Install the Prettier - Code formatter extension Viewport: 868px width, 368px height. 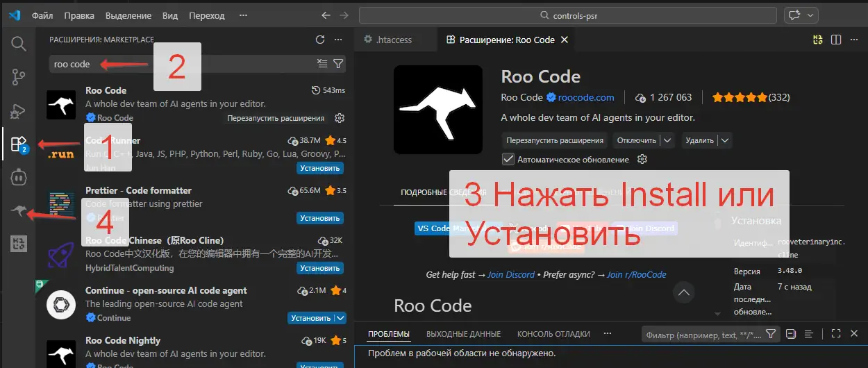point(320,218)
